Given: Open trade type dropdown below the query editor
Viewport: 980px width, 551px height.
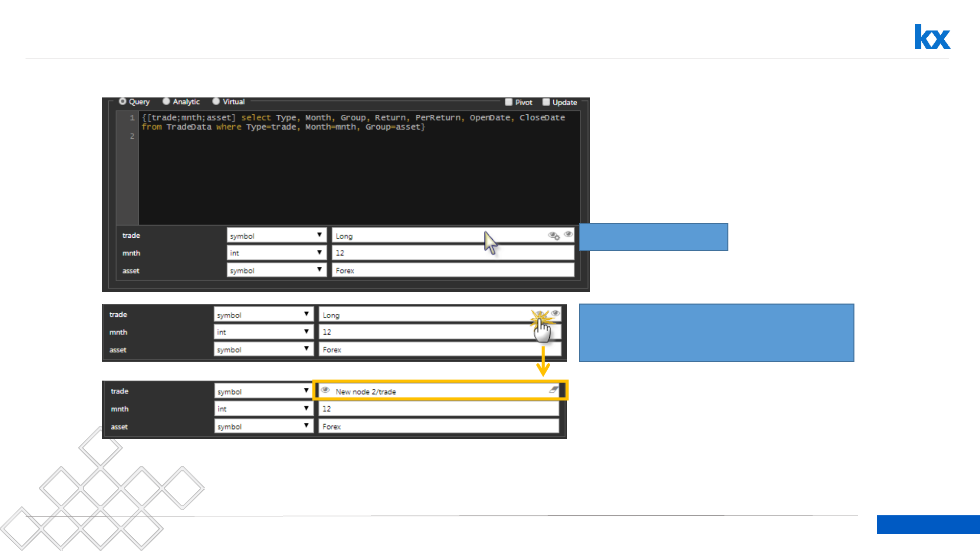Looking at the screenshot, I should (x=276, y=236).
